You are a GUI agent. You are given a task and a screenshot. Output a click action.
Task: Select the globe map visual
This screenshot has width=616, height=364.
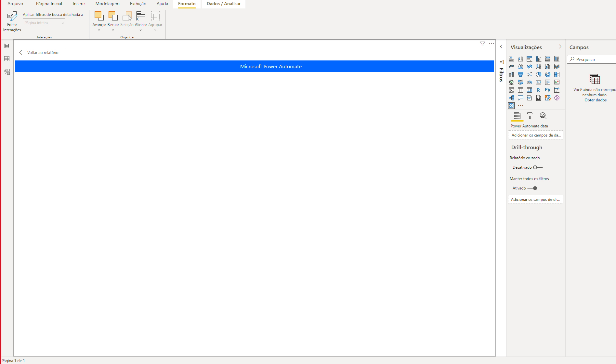[x=511, y=82]
